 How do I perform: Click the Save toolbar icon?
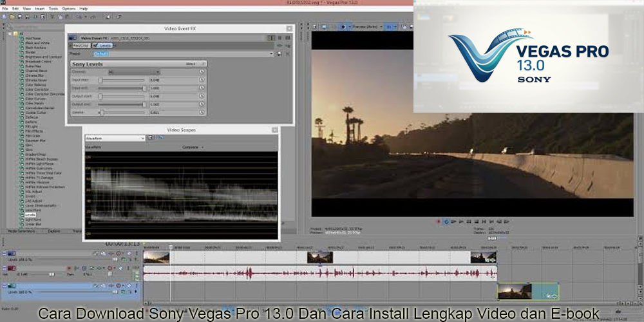[x=20, y=17]
